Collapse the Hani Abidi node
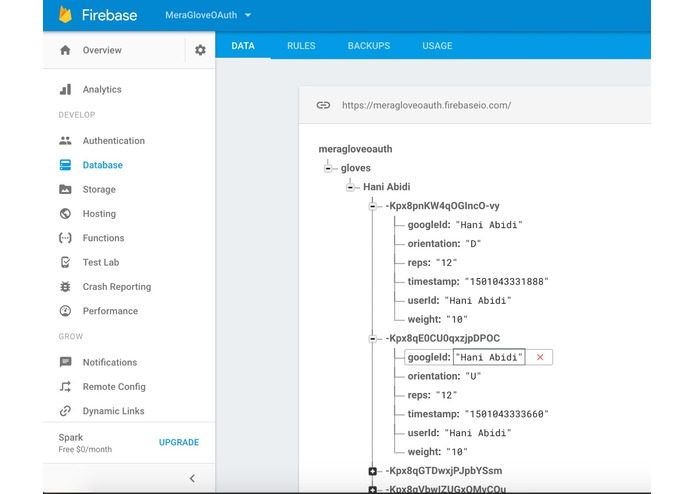Screen dimensions: 695x494 tap(350, 187)
